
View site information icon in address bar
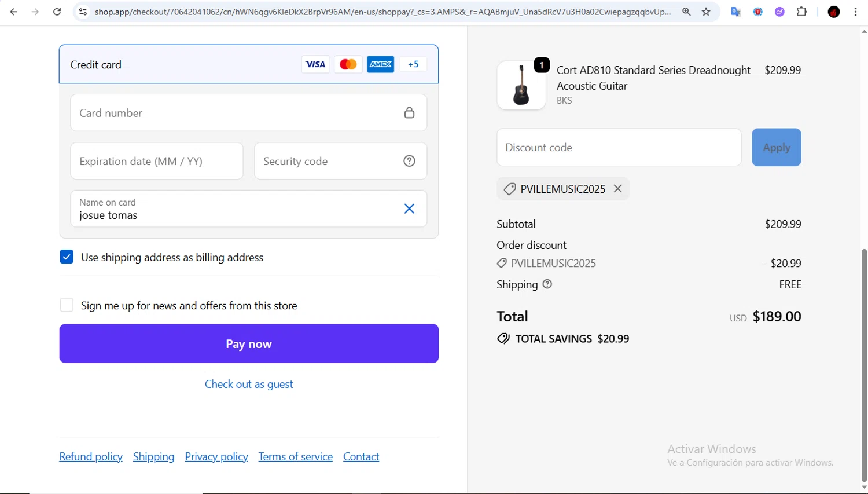point(83,12)
